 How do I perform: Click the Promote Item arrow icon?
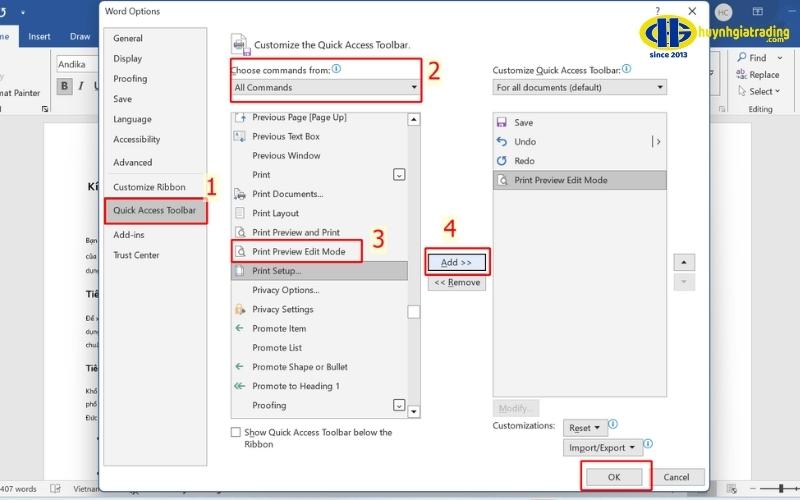click(239, 328)
